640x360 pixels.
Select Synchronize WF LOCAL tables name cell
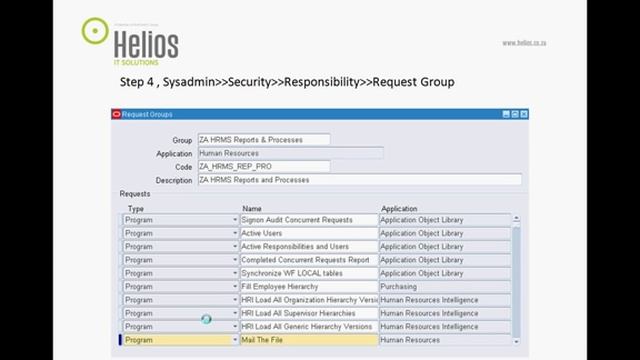click(309, 273)
